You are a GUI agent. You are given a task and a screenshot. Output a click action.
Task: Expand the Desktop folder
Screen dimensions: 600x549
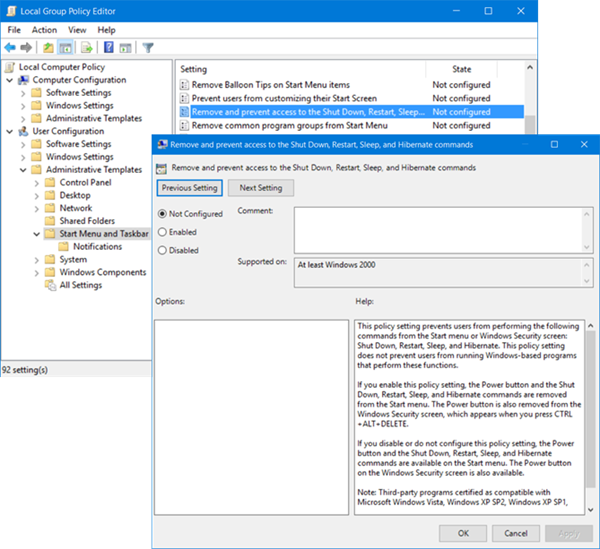coord(37,196)
